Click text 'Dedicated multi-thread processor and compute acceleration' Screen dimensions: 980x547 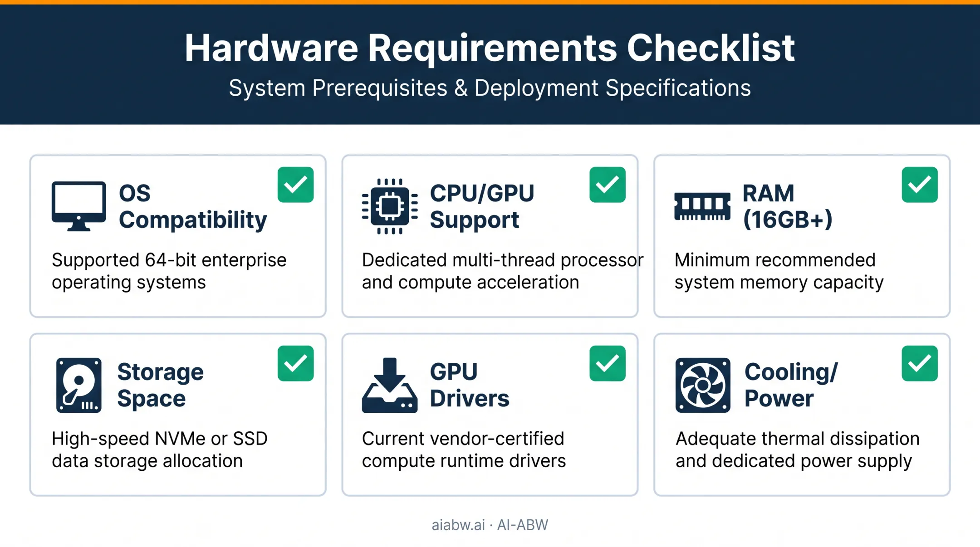click(503, 271)
